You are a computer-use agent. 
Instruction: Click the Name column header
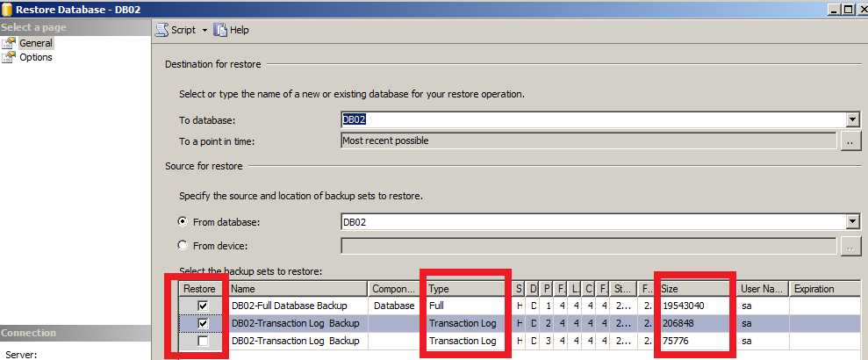click(298, 289)
